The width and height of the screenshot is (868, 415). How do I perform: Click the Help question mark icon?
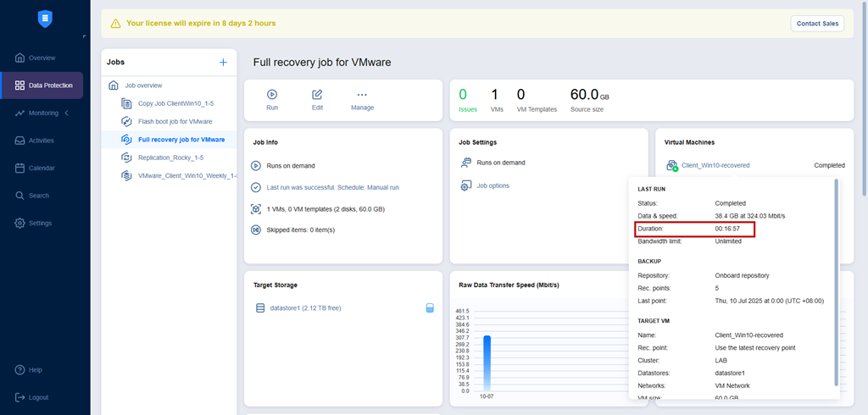coord(20,369)
